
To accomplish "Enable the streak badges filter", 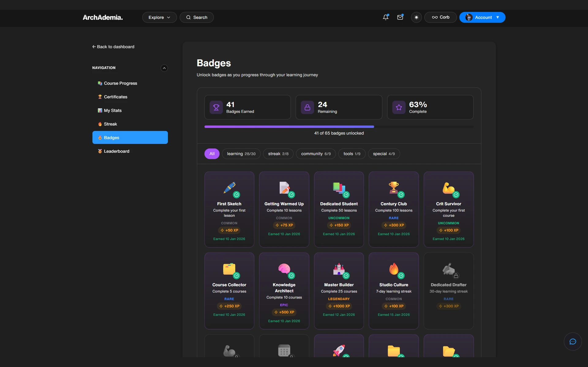I will click(x=278, y=153).
